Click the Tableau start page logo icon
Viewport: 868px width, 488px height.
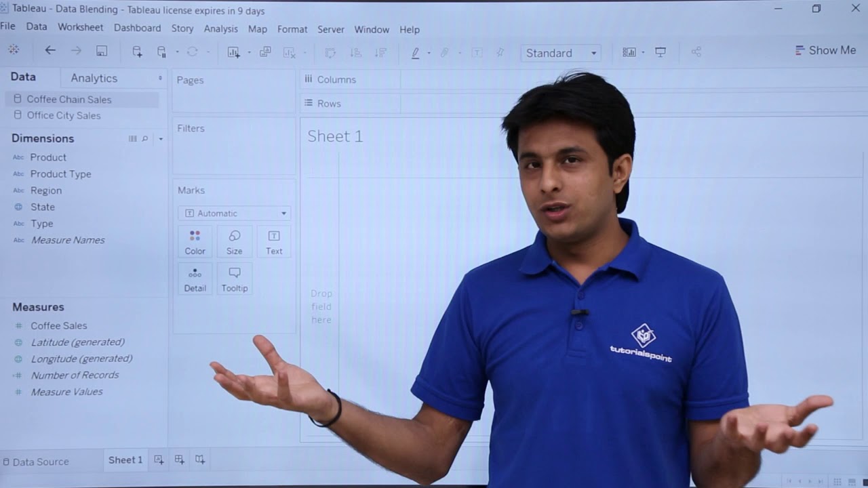point(14,49)
